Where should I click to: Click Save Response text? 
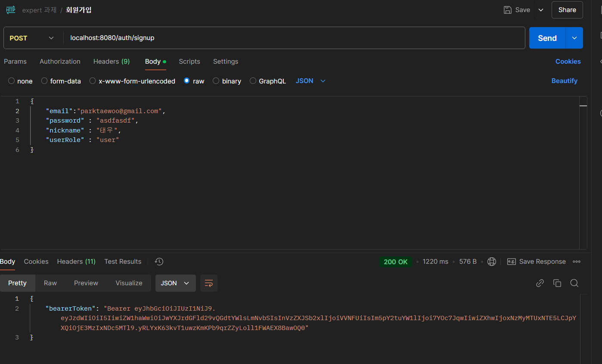click(x=542, y=262)
